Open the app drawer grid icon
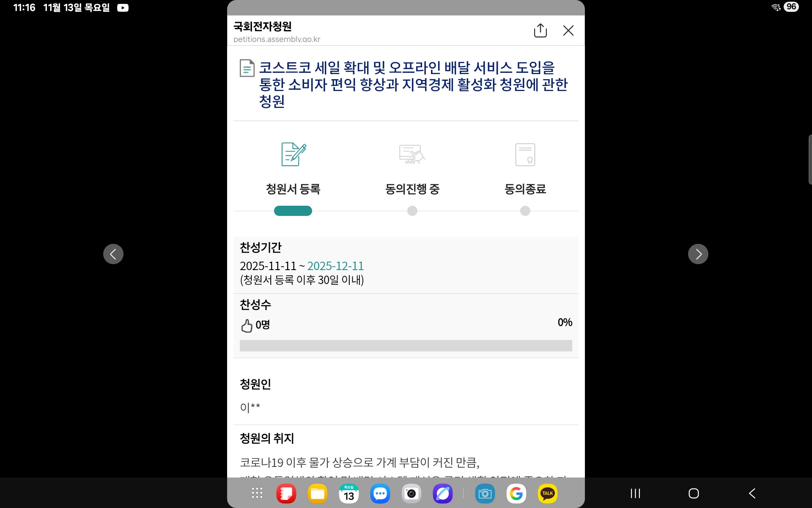The height and width of the screenshot is (508, 812). 257,493
